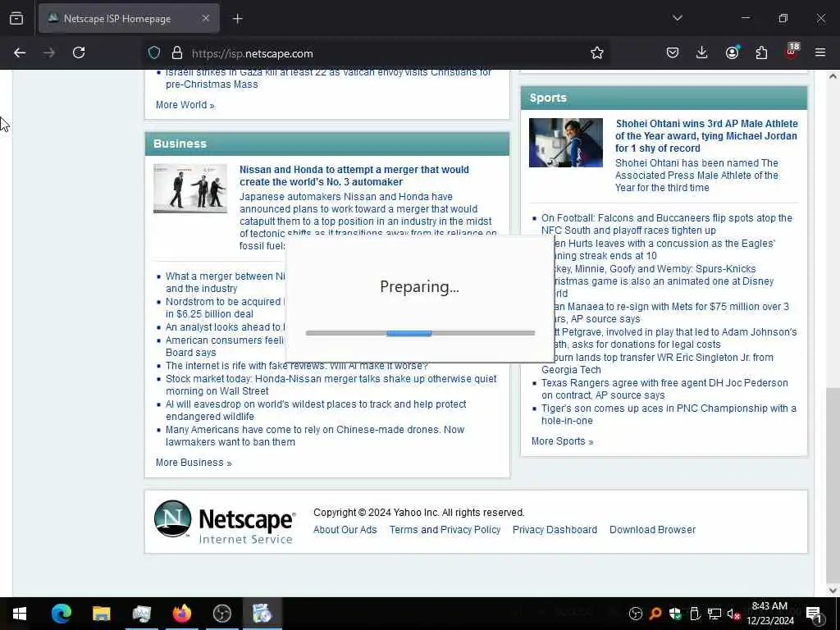Open Firefox View in the tab bar
This screenshot has width=840, height=630.
click(x=16, y=18)
